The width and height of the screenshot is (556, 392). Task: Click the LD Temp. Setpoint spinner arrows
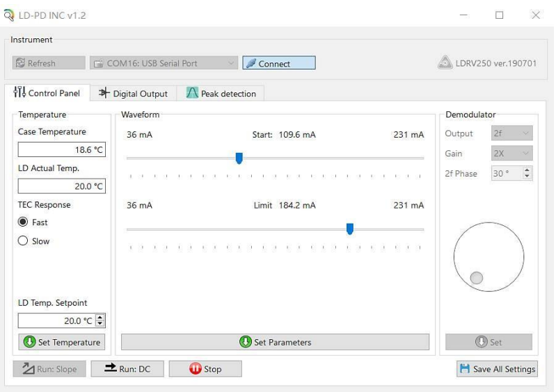tap(100, 321)
